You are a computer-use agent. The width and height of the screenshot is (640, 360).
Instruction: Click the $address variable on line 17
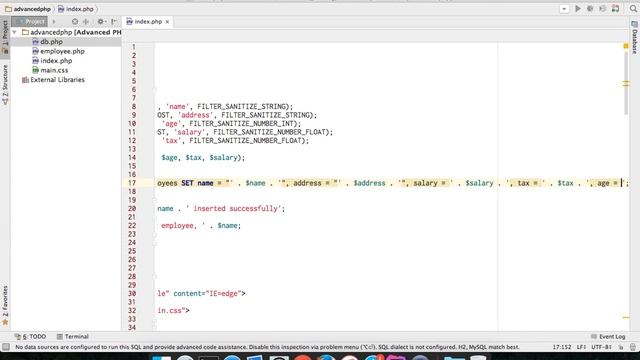tap(369, 183)
